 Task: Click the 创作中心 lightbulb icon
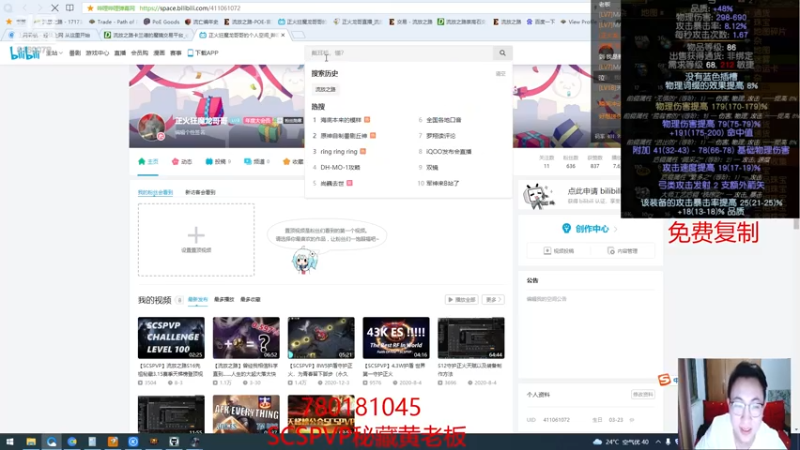pyautogui.click(x=566, y=229)
